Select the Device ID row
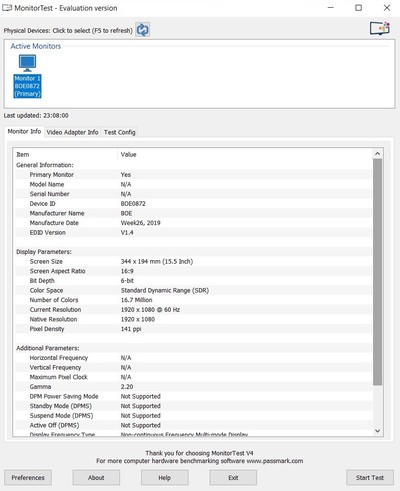The image size is (400, 491). click(x=193, y=204)
